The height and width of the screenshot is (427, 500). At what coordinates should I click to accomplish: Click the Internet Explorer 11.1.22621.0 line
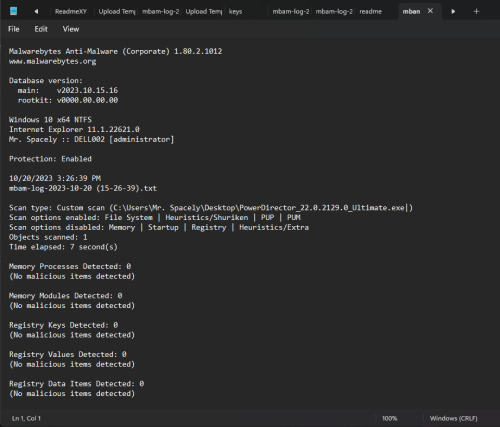pyautogui.click(x=74, y=129)
